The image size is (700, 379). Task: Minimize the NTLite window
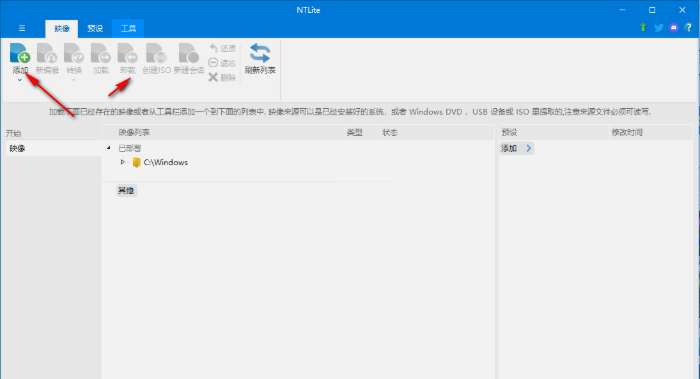point(622,10)
